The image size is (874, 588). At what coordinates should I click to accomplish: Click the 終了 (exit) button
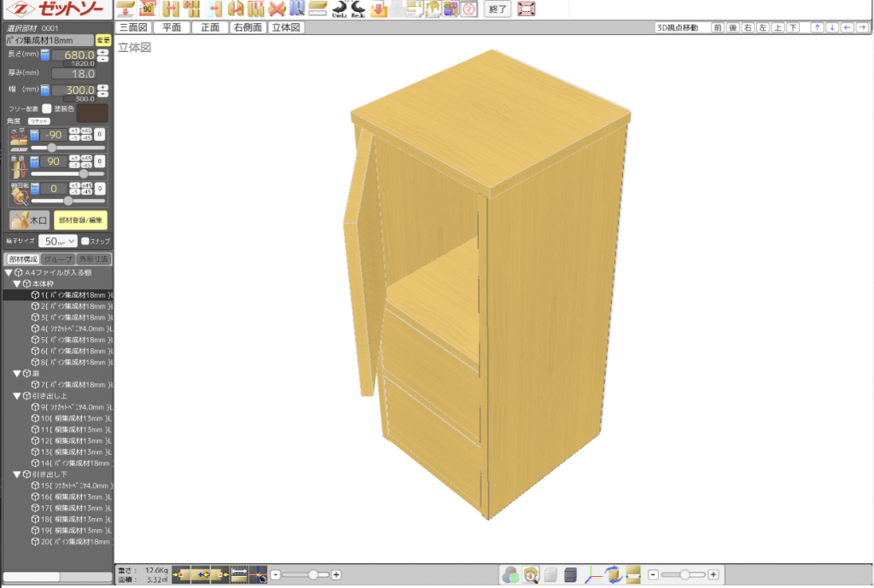498,9
